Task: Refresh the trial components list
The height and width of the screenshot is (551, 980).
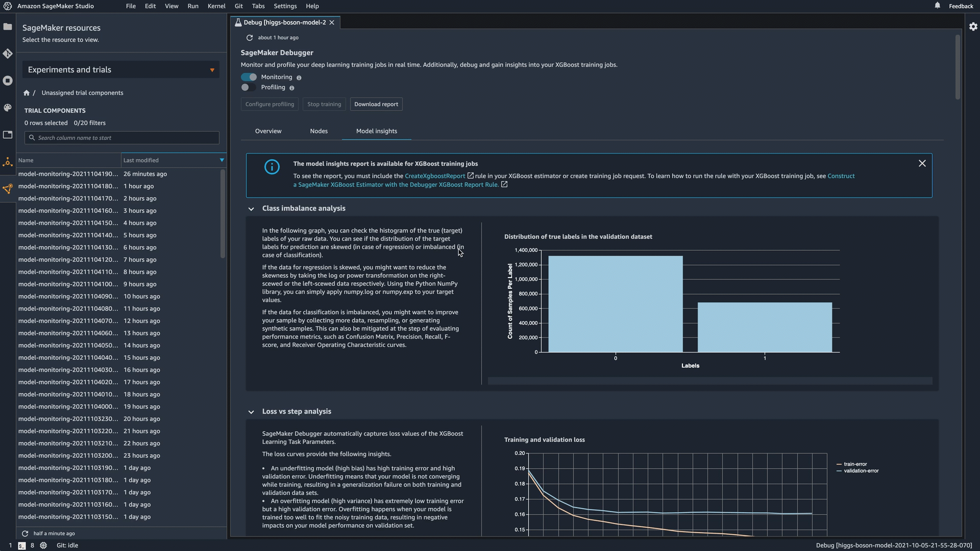Action: coord(25,533)
